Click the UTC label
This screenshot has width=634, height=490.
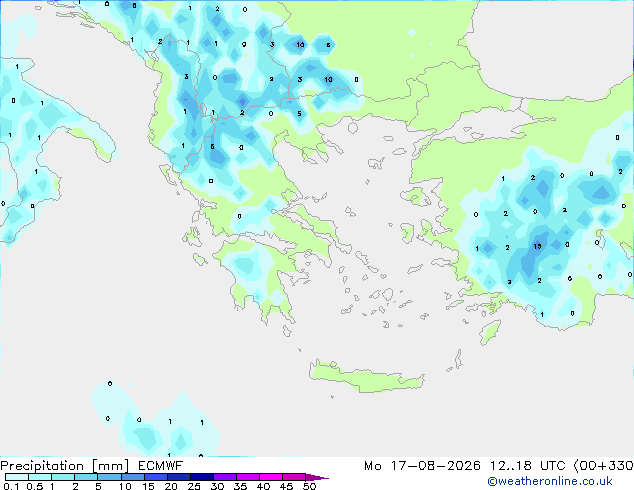point(553,466)
